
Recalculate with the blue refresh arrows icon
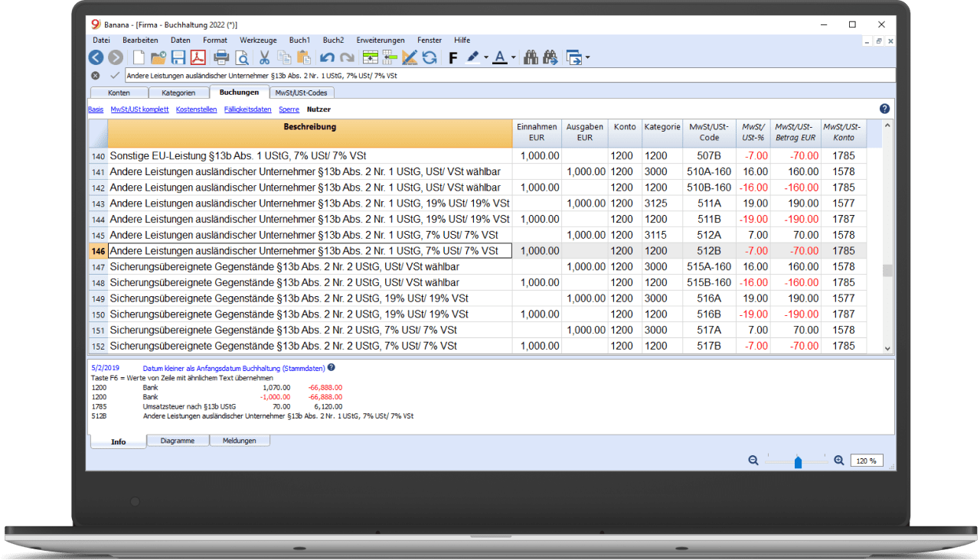pos(430,57)
